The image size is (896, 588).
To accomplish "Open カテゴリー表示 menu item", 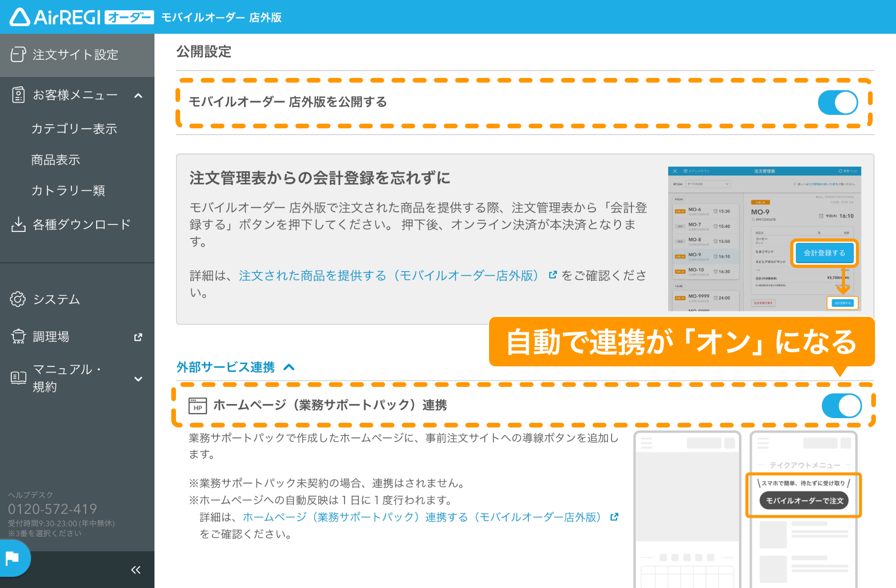I will tap(74, 128).
